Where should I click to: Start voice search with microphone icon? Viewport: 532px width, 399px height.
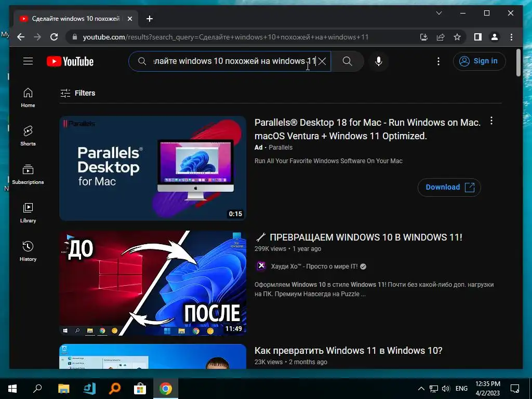pyautogui.click(x=379, y=61)
